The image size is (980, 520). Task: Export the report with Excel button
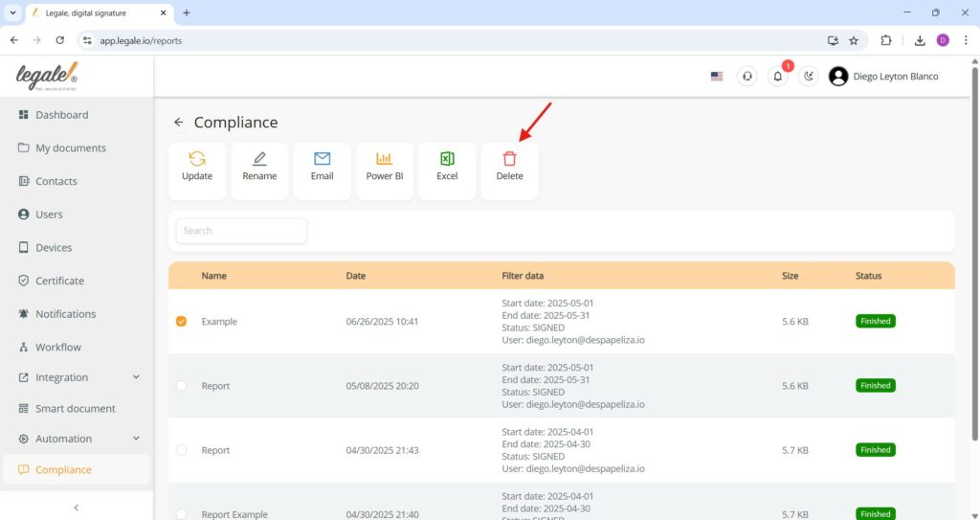tap(447, 171)
